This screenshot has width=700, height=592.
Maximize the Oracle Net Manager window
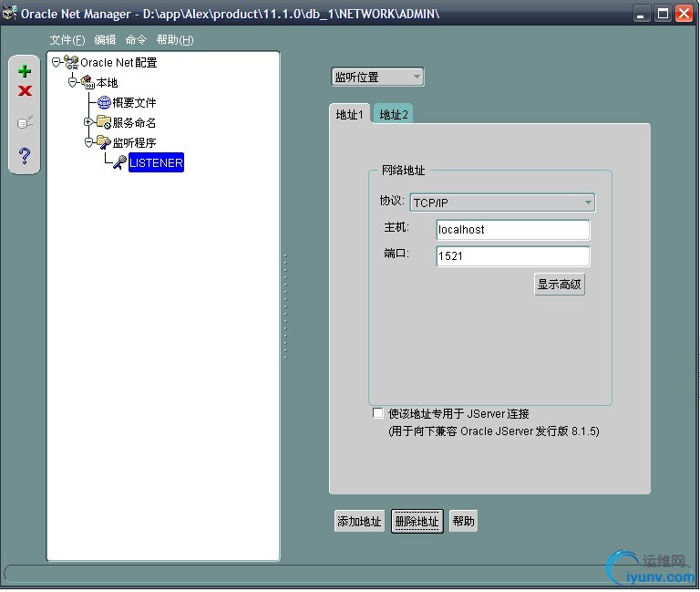click(663, 14)
